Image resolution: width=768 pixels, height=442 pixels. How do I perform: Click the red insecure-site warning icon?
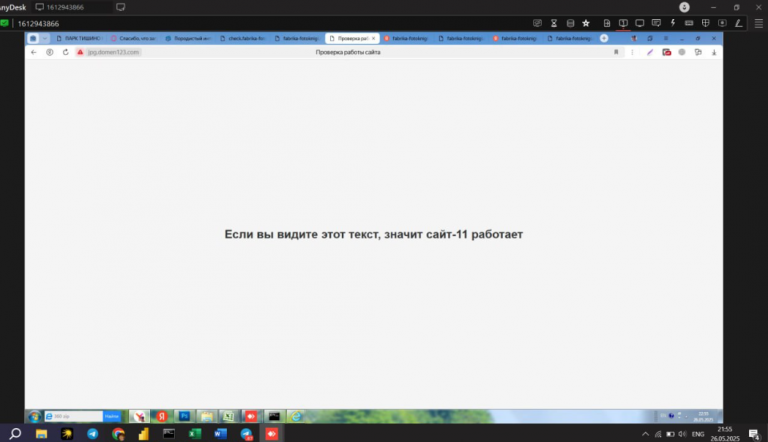[80, 52]
